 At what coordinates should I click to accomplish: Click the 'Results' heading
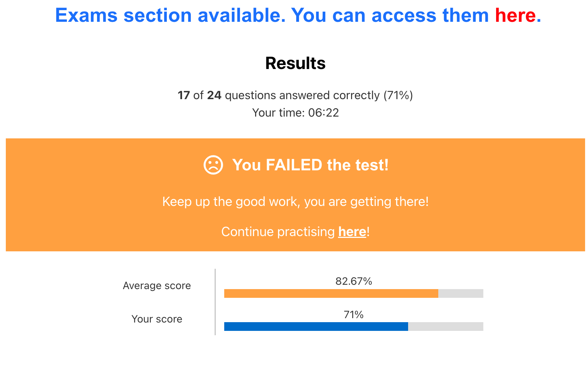coord(295,63)
